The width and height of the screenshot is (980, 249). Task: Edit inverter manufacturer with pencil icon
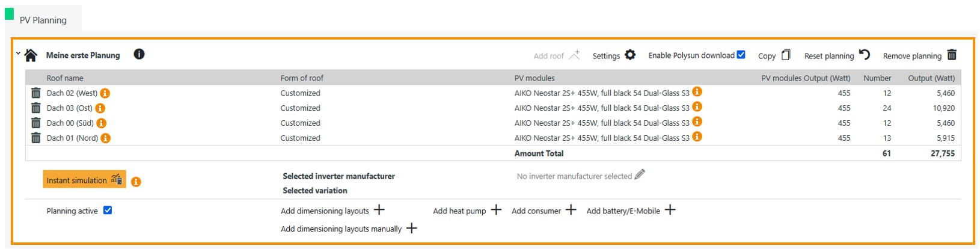click(640, 175)
